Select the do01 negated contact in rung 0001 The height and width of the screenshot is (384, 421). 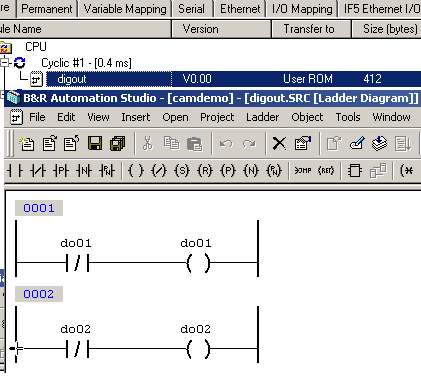[x=78, y=263]
